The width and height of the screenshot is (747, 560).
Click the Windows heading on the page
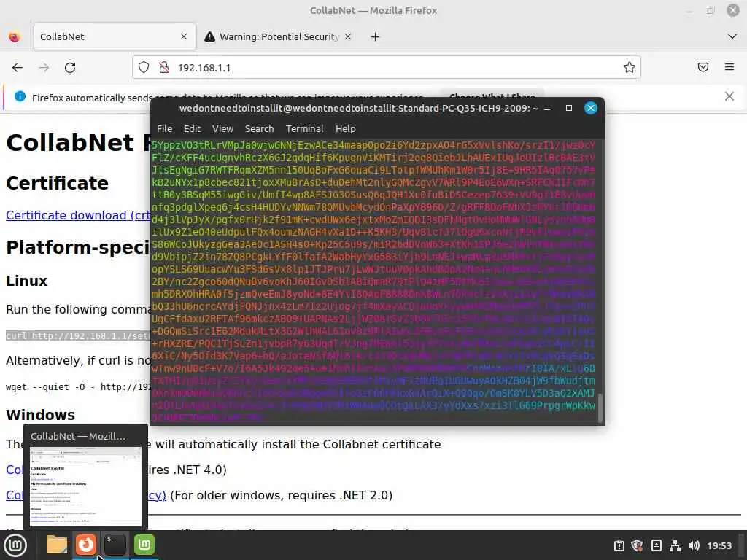[x=41, y=415]
